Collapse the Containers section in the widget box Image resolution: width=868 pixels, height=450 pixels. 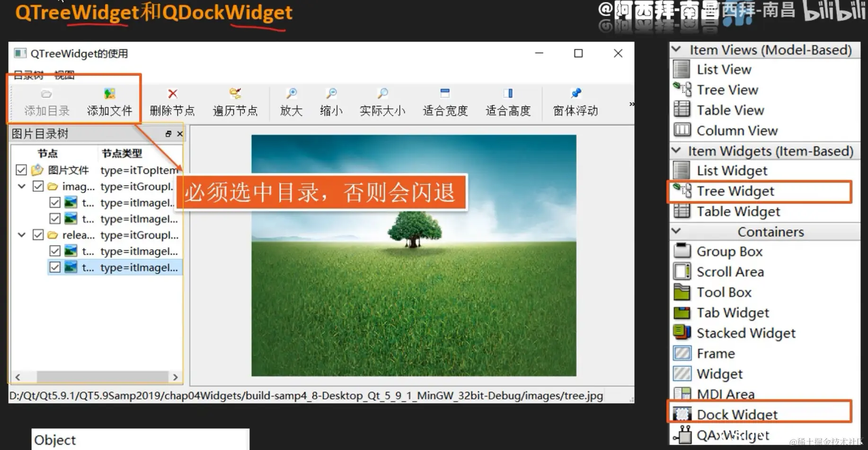tap(675, 231)
